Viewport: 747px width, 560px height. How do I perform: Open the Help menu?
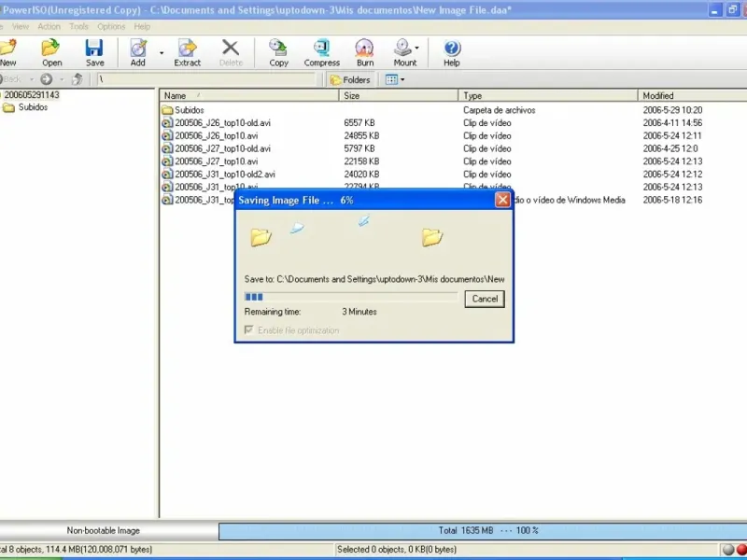tap(142, 27)
